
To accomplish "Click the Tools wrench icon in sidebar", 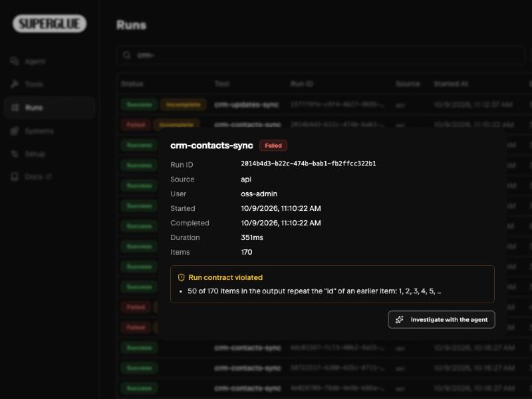I will (x=14, y=84).
